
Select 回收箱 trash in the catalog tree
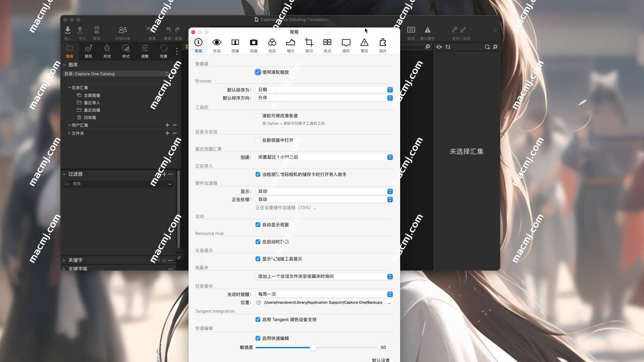point(90,118)
